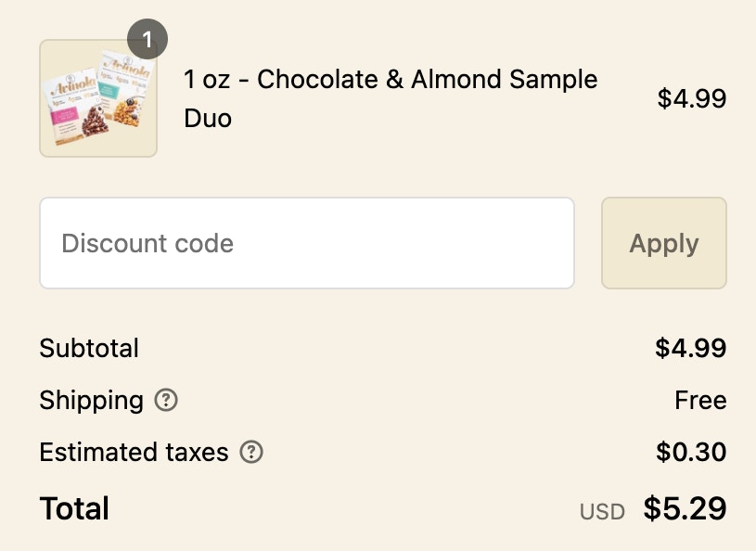Click the Estimated taxes help icon
Image resolution: width=756 pixels, height=551 pixels.
pos(251,452)
